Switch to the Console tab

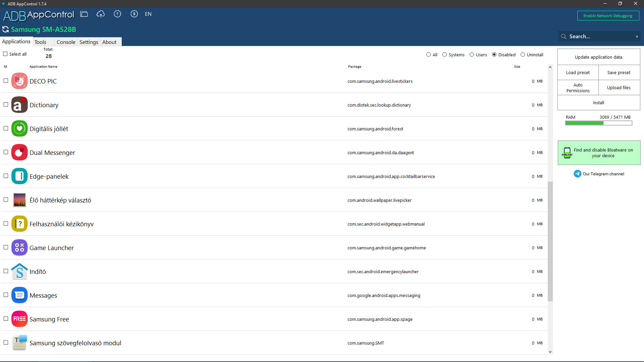[66, 42]
